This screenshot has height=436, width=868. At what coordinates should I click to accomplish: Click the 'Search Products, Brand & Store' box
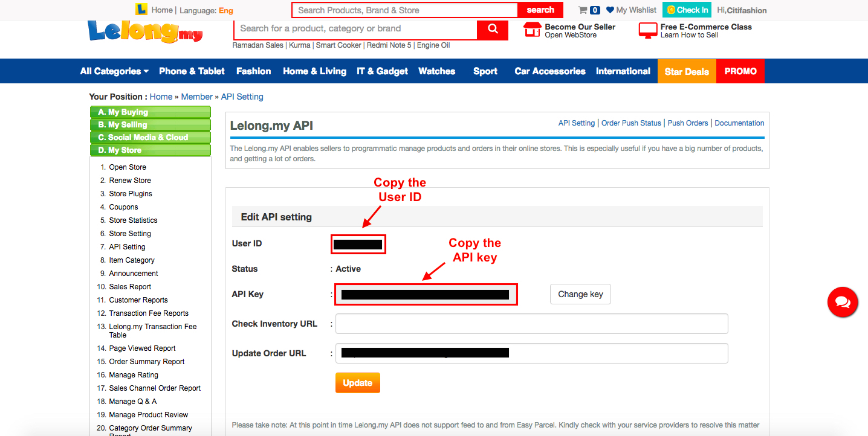(405, 10)
